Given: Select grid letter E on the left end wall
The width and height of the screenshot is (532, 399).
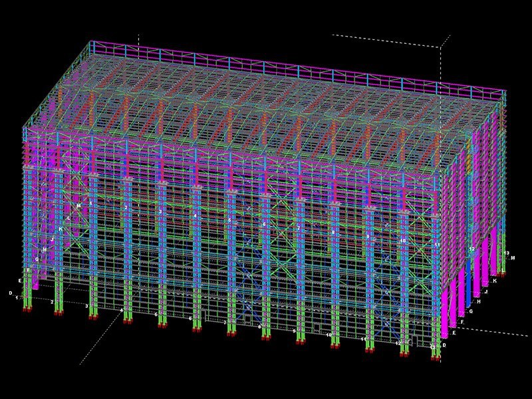Looking at the screenshot, I should coord(20,281).
